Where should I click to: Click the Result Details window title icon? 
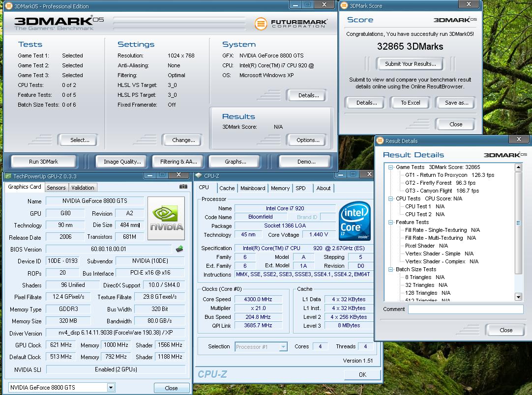pyautogui.click(x=380, y=141)
